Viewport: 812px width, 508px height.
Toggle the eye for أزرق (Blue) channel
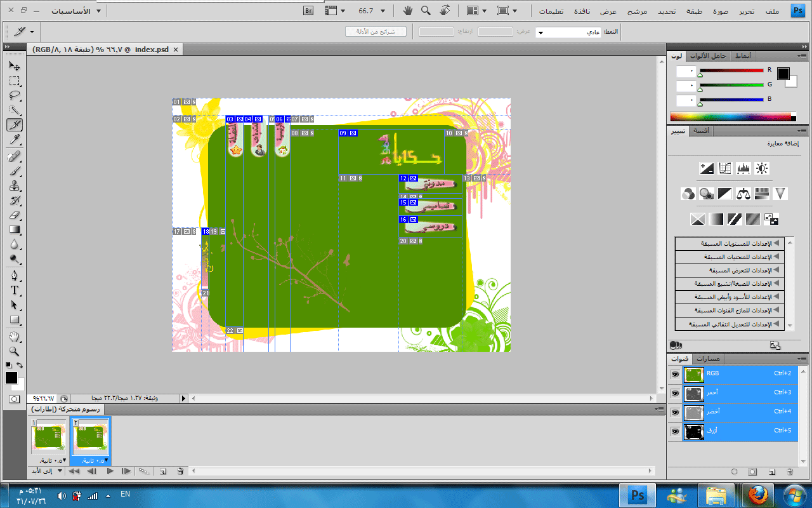point(675,431)
